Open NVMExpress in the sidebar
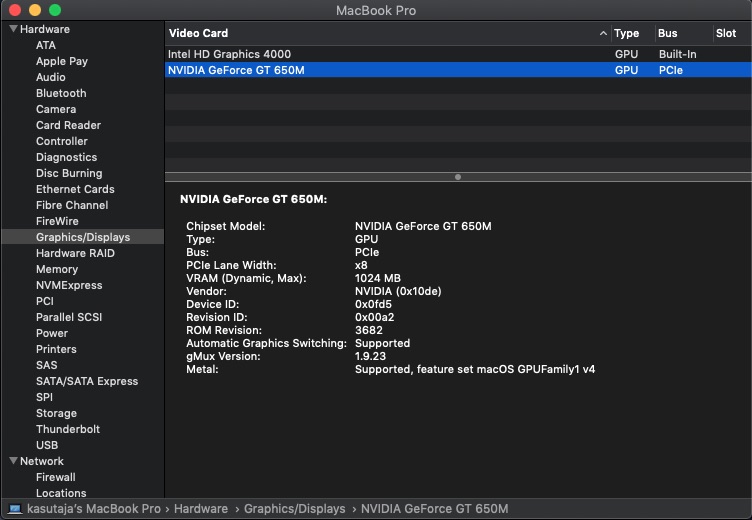 click(x=69, y=285)
